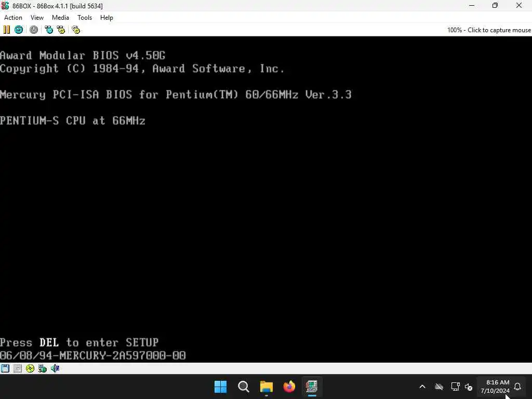This screenshot has width=532, height=399.
Task: Click the 86Box app icon in the title bar
Action: pos(5,6)
